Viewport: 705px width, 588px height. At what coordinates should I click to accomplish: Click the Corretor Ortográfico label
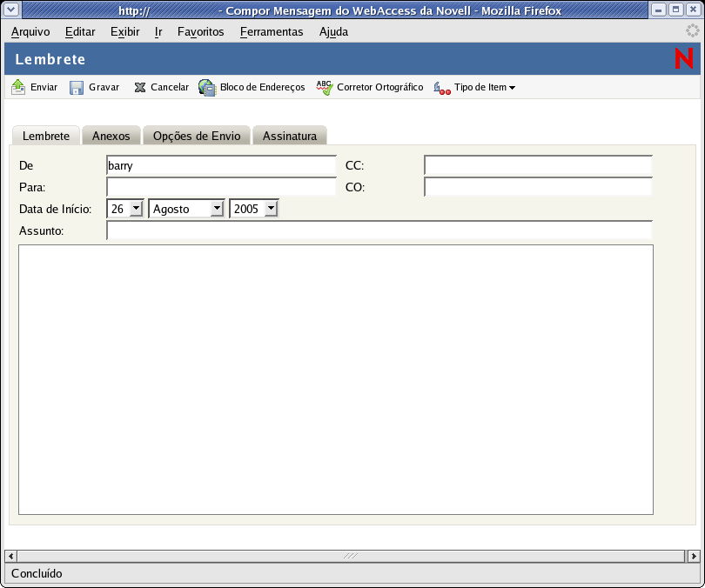point(380,87)
